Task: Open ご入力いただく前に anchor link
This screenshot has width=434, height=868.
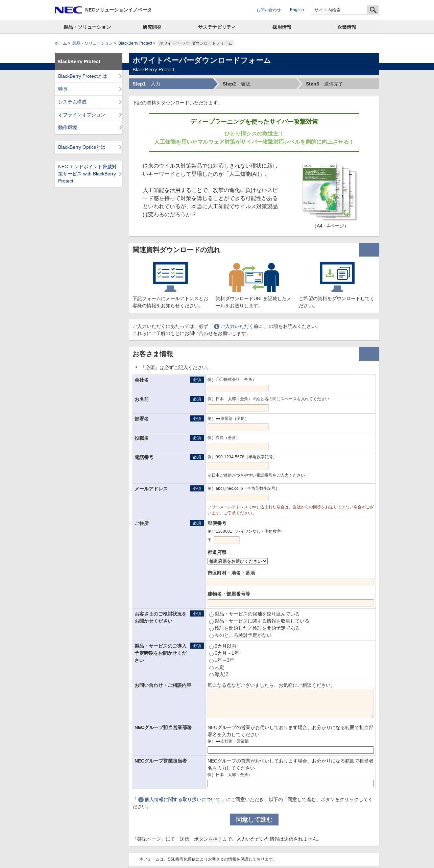Action: tap(242, 327)
